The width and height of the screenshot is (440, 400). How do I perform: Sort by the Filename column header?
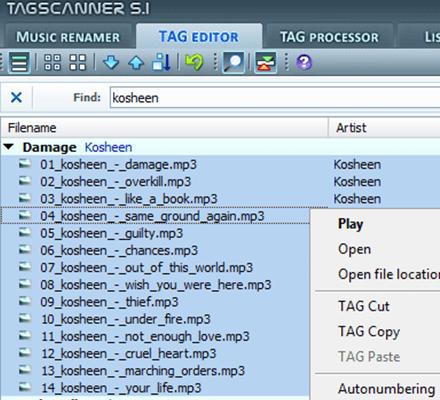(x=165, y=128)
